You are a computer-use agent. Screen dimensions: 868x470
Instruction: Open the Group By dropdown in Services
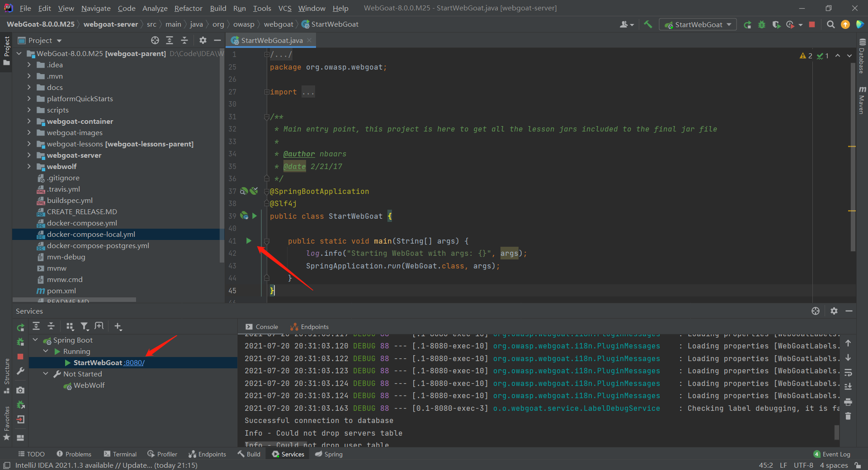click(x=70, y=326)
